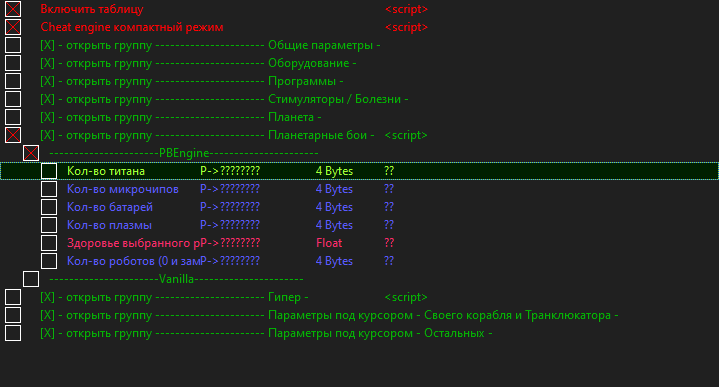Activate 'Здоровье выбранного' Float entry checkbox
This screenshot has width=719, height=387.
[x=49, y=243]
